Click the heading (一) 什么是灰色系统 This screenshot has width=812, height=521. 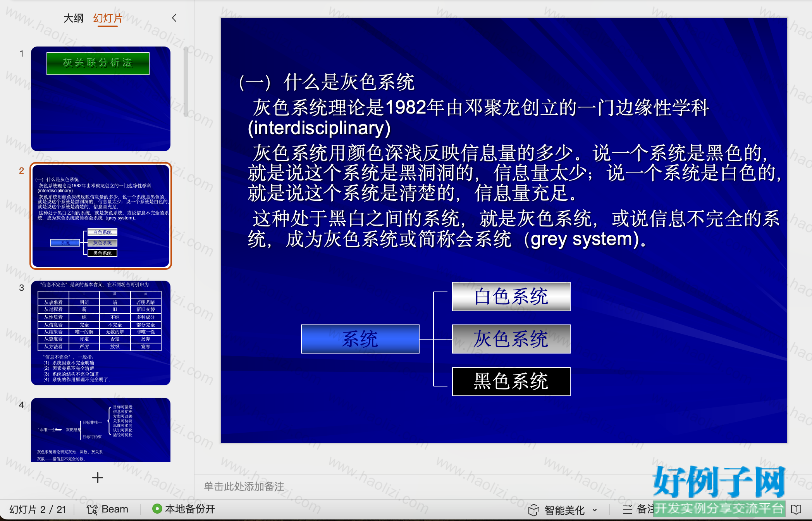(327, 82)
